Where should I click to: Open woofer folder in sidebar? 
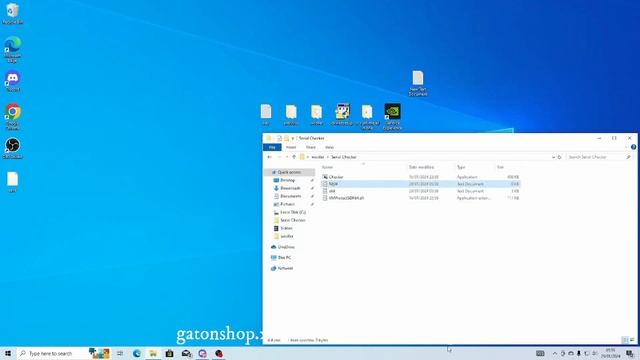(x=287, y=236)
